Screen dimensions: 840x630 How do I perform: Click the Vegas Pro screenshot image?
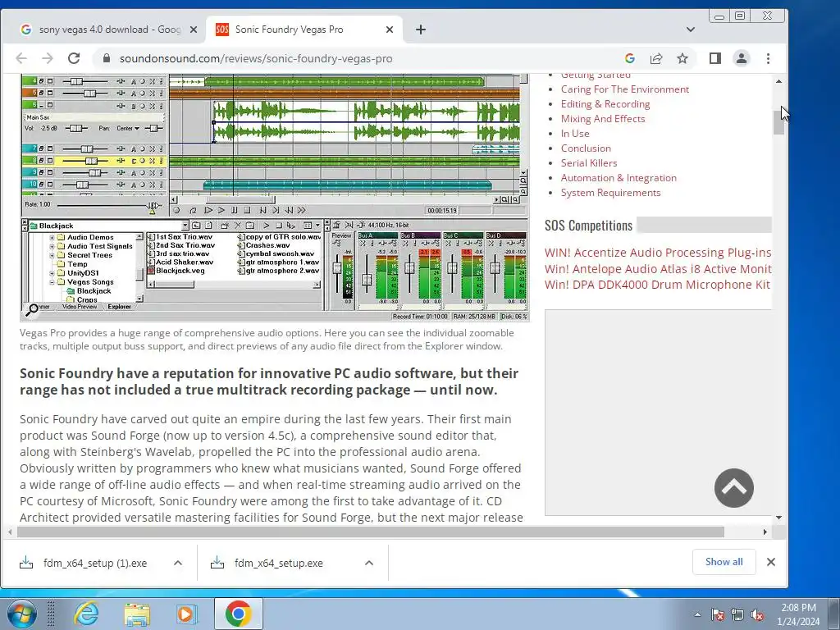[x=275, y=197]
